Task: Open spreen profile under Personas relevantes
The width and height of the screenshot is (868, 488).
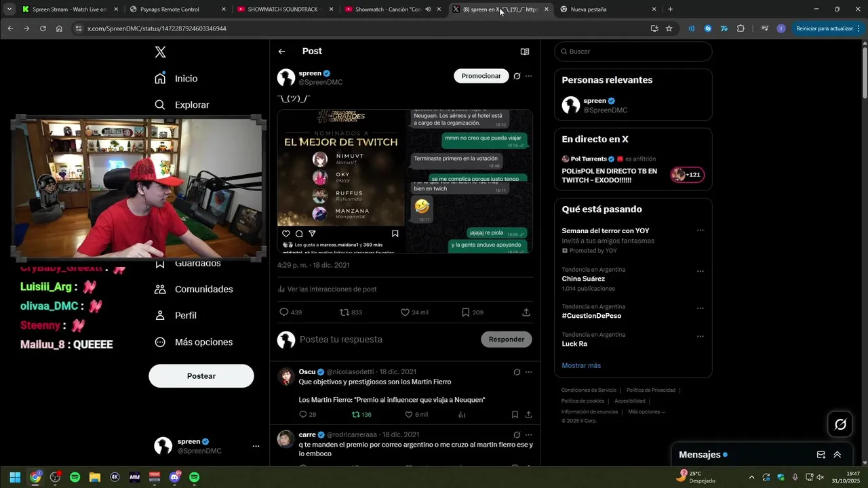Action: [x=633, y=105]
